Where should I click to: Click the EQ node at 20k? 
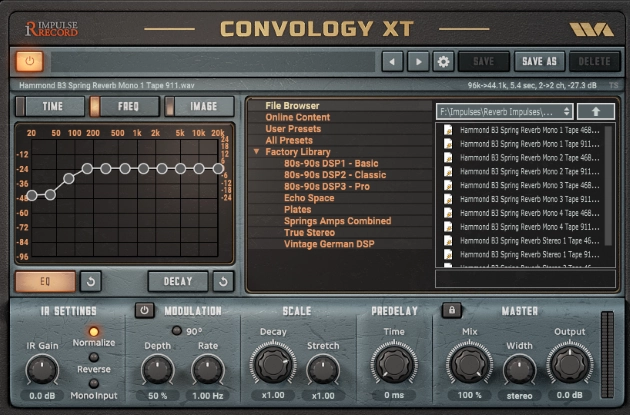[218, 169]
